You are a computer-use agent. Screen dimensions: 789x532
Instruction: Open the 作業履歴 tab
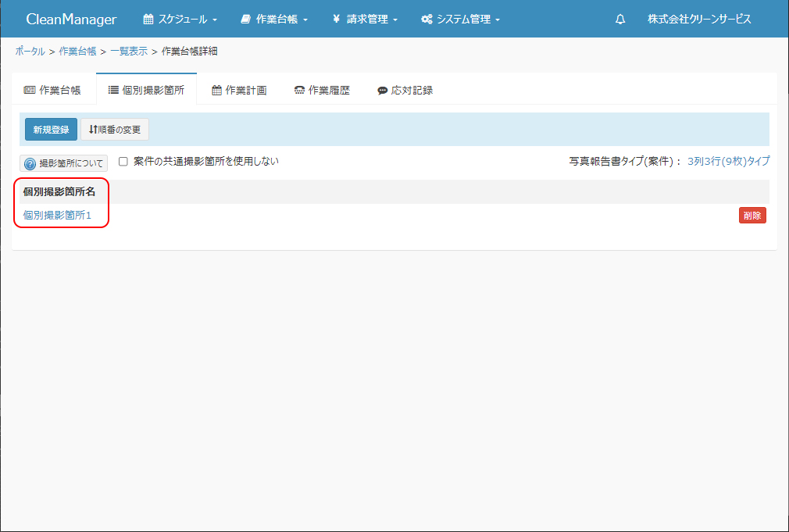point(322,90)
